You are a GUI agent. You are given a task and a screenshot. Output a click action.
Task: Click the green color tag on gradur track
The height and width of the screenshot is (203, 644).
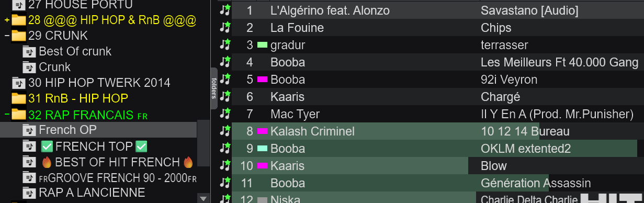click(x=262, y=45)
